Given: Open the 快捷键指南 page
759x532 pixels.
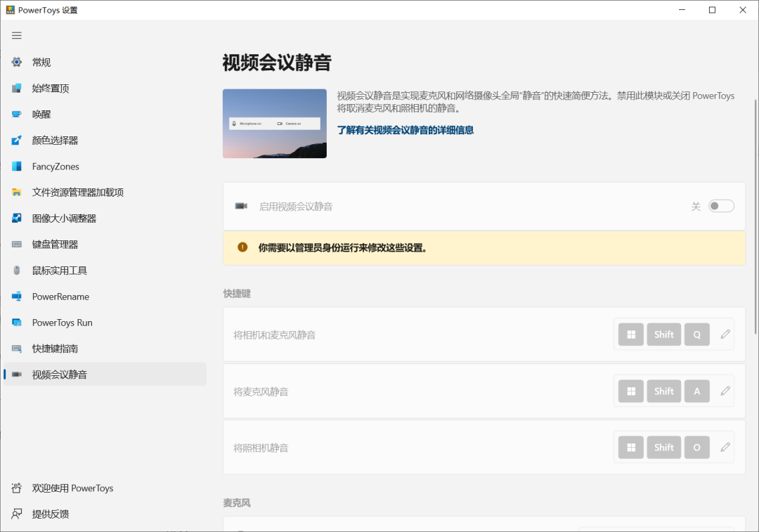Looking at the screenshot, I should [x=55, y=349].
